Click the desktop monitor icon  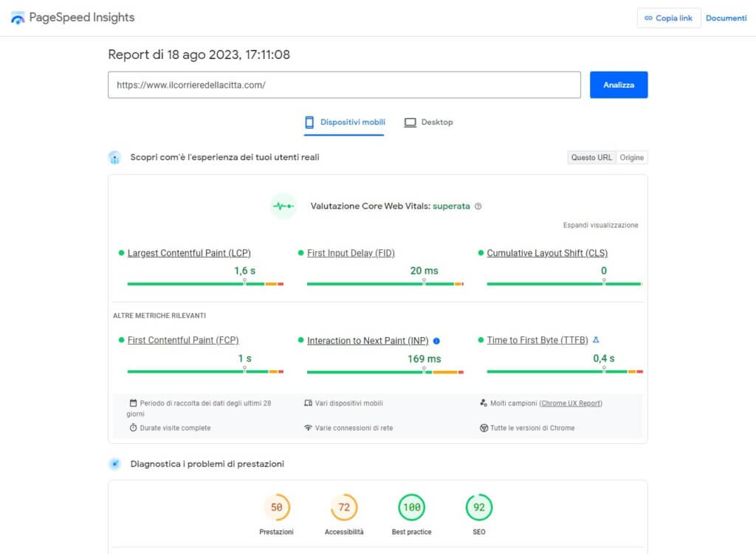[410, 122]
